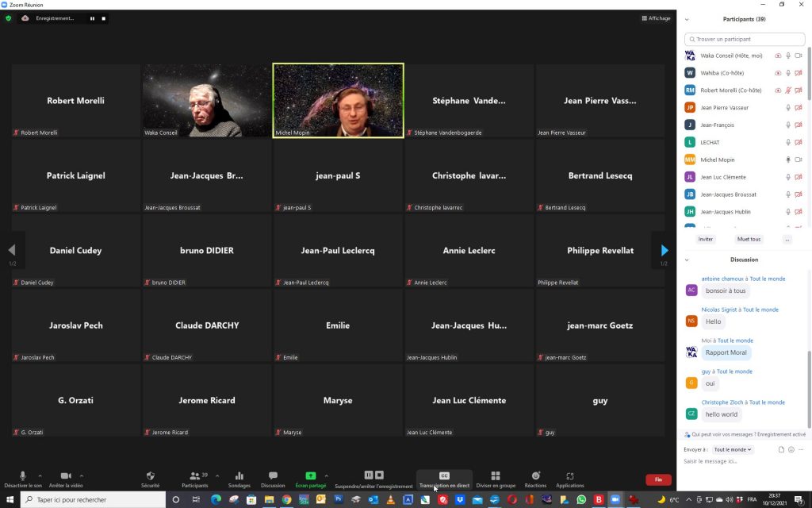The width and height of the screenshot is (812, 508).
Task: Stop the recording from the top indicator
Action: click(104, 19)
